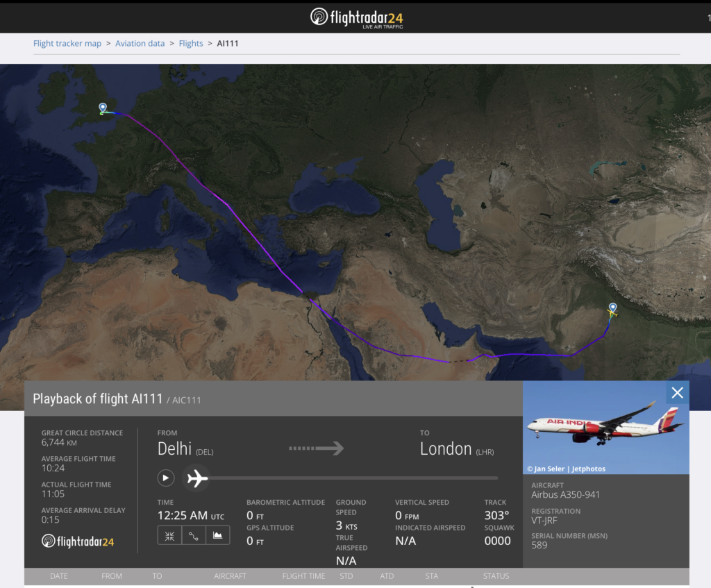
Task: Select the Flights breadcrumb entry
Action: click(190, 43)
